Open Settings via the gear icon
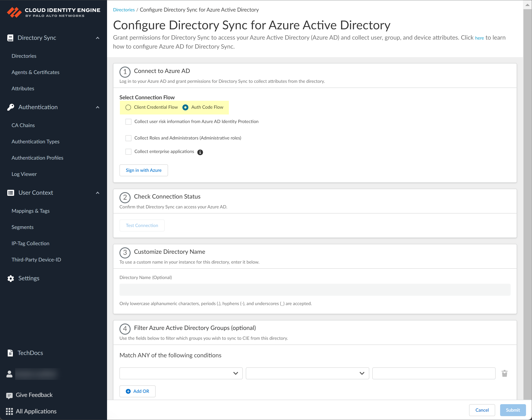Screen dimensions: 532x420 (10, 278)
